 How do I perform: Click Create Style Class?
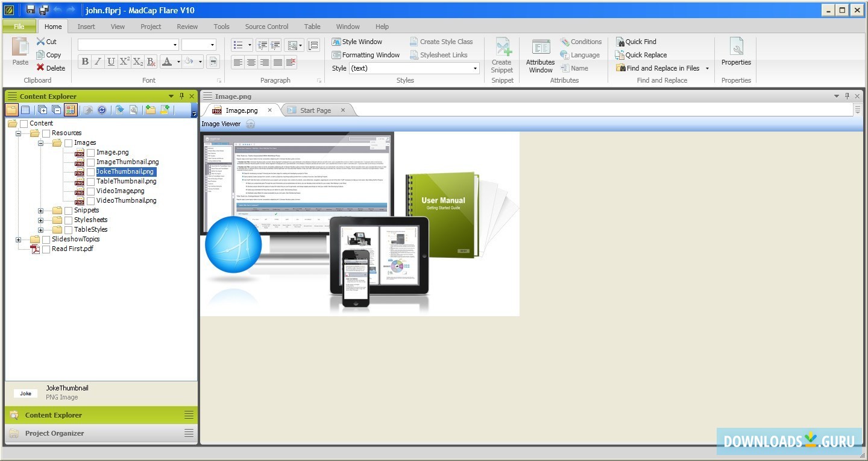coord(443,41)
